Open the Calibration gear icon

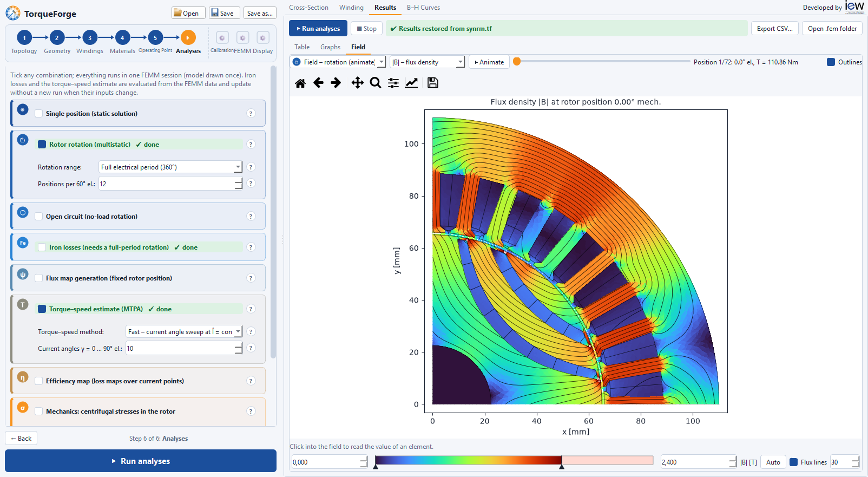[x=222, y=38]
